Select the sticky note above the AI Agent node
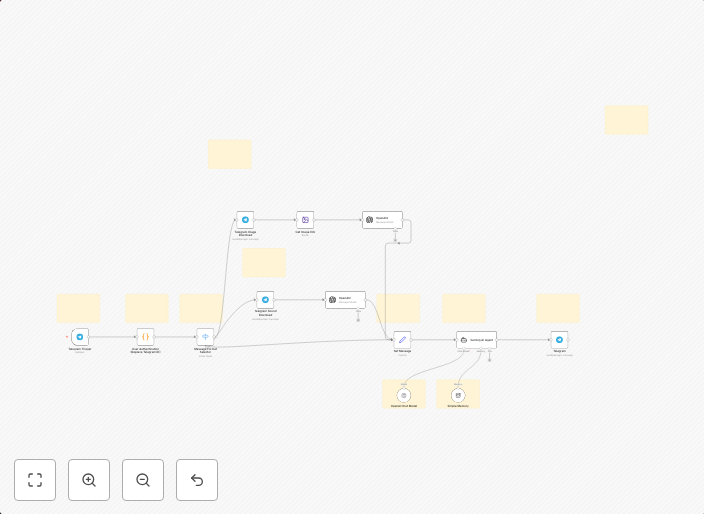The image size is (704, 514). click(464, 308)
